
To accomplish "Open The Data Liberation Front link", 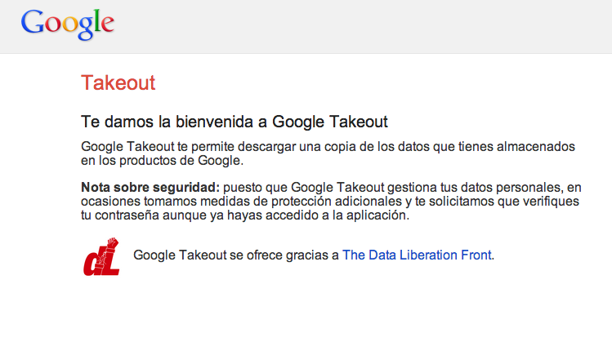I will [x=417, y=255].
